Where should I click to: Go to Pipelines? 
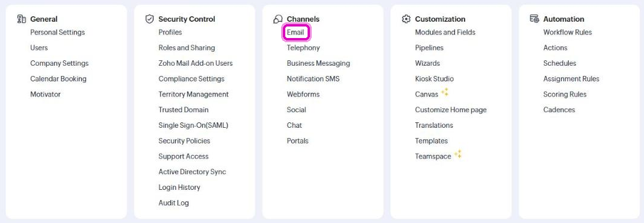point(429,48)
